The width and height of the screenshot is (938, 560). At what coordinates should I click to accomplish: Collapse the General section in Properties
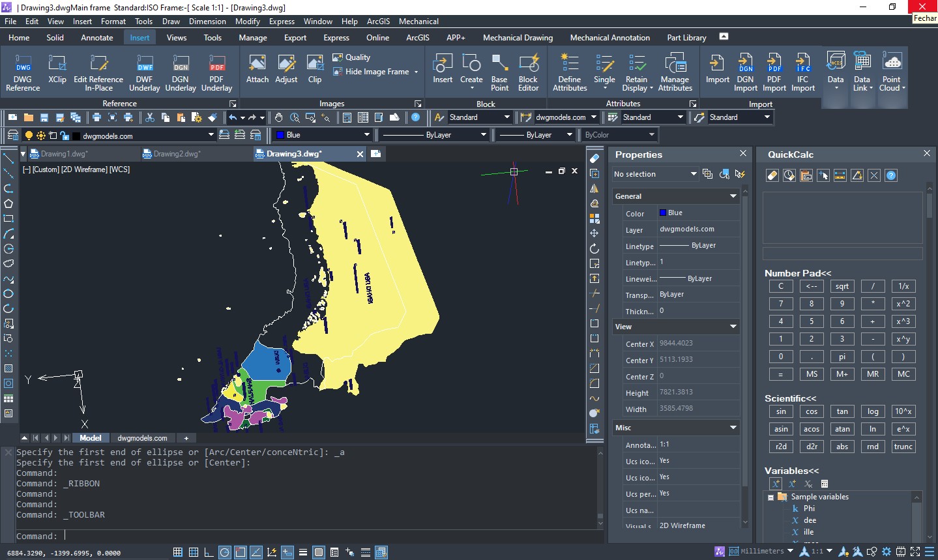[733, 196]
